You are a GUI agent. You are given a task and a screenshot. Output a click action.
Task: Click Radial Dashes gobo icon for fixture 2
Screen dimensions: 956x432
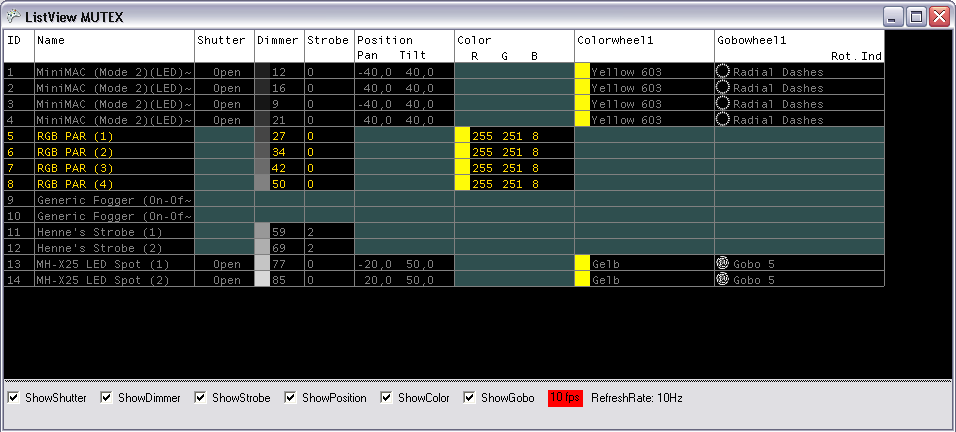723,88
